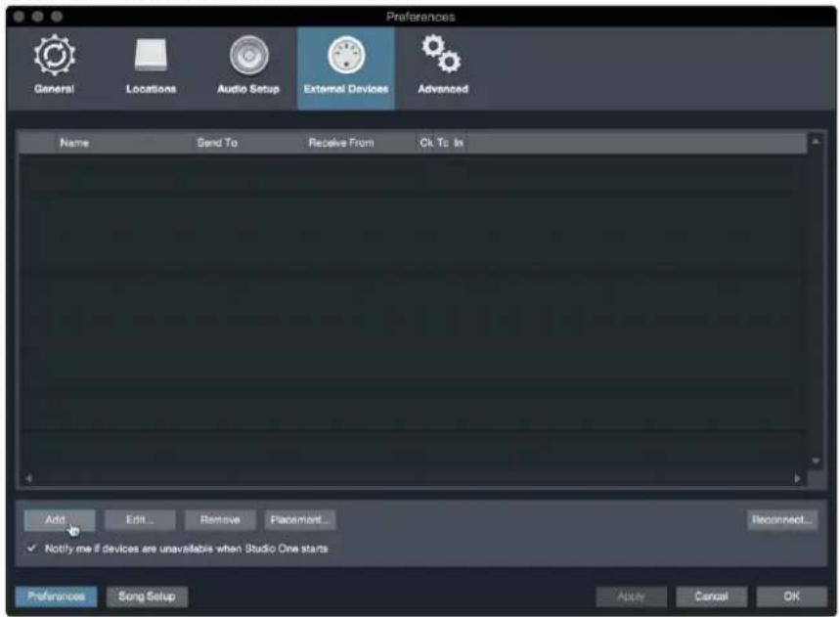
Task: Switch to the Preferences view button
Action: [57, 596]
